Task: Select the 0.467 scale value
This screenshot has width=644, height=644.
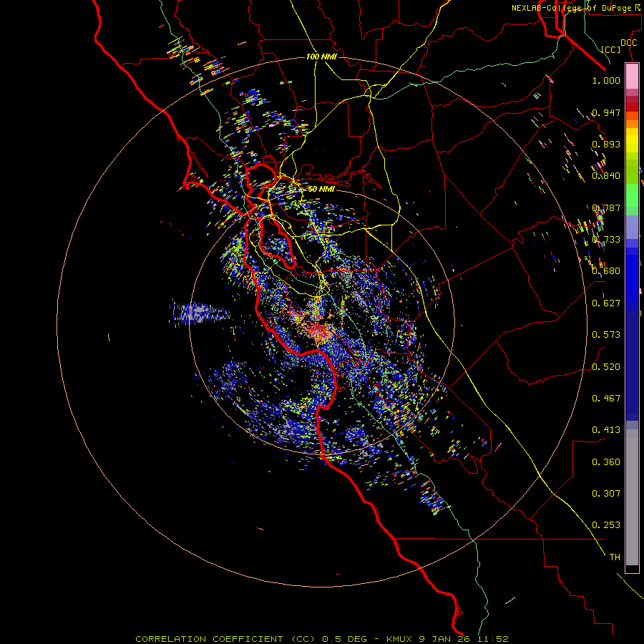Action: tap(606, 399)
